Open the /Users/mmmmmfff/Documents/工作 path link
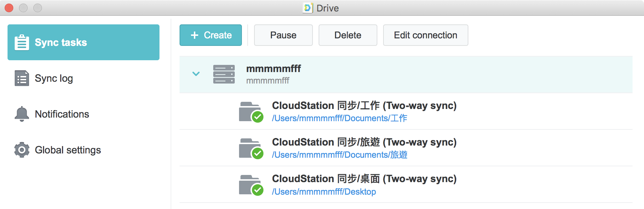The width and height of the screenshot is (644, 209). [x=339, y=118]
